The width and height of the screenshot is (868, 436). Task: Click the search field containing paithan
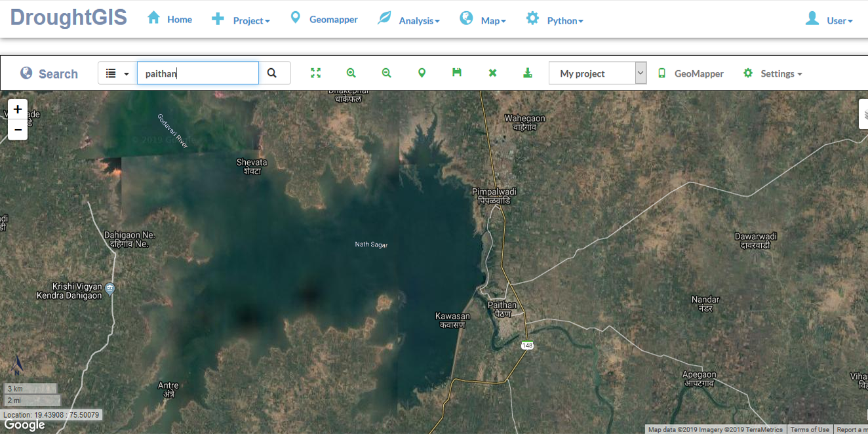tap(198, 73)
